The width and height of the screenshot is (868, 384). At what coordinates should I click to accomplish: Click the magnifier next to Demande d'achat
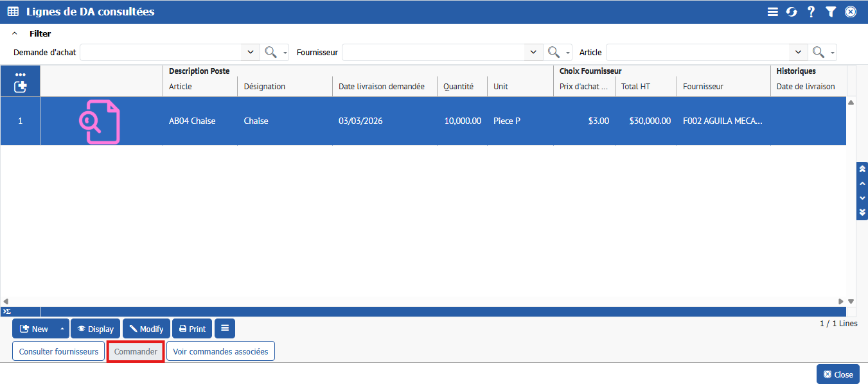(x=270, y=52)
